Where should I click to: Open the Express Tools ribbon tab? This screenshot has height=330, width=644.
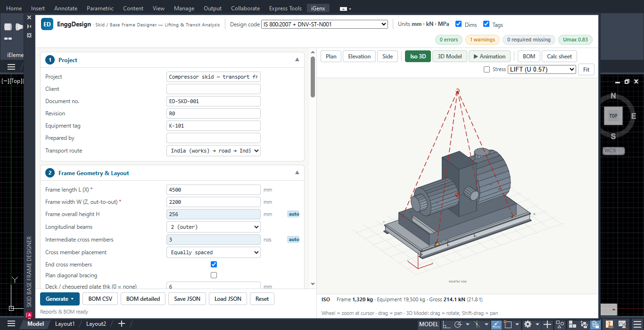point(285,8)
